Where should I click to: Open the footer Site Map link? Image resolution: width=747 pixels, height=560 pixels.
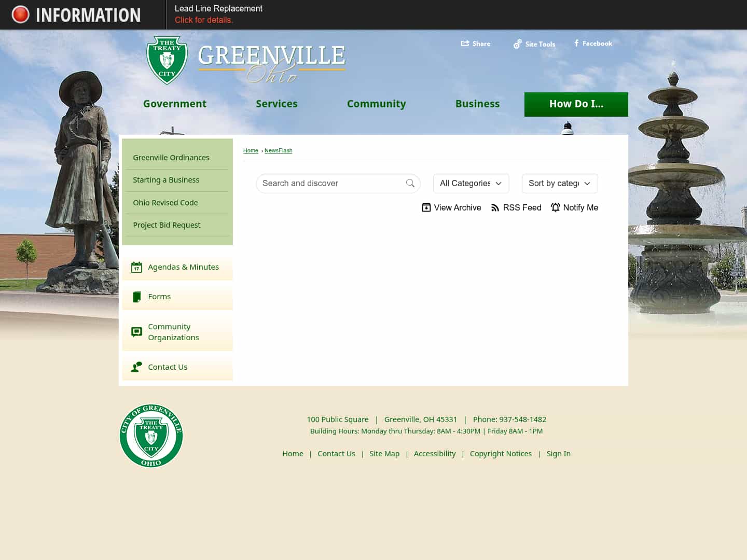click(x=384, y=454)
